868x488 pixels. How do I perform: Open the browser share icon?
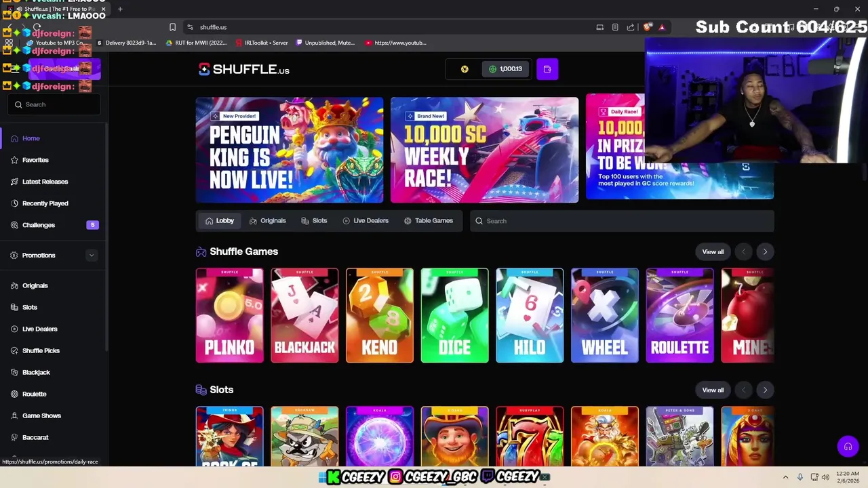pos(631,27)
